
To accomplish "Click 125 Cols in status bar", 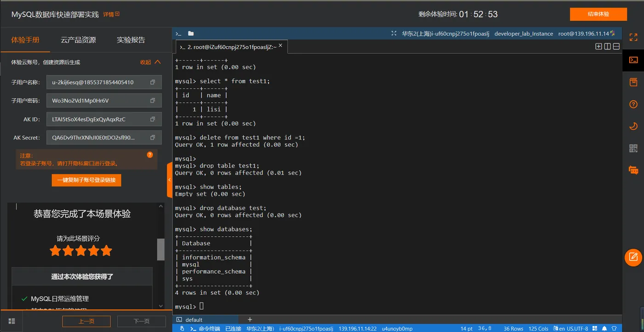I will pyautogui.click(x=539, y=328).
